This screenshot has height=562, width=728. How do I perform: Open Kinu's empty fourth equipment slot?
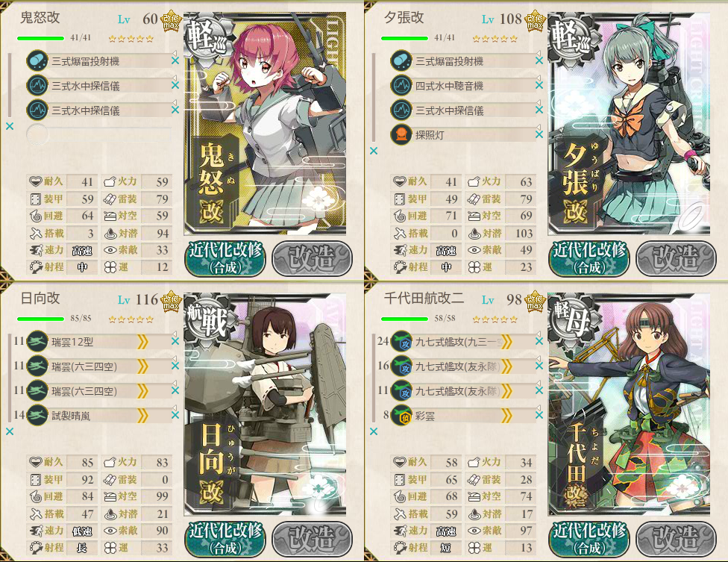click(x=99, y=134)
